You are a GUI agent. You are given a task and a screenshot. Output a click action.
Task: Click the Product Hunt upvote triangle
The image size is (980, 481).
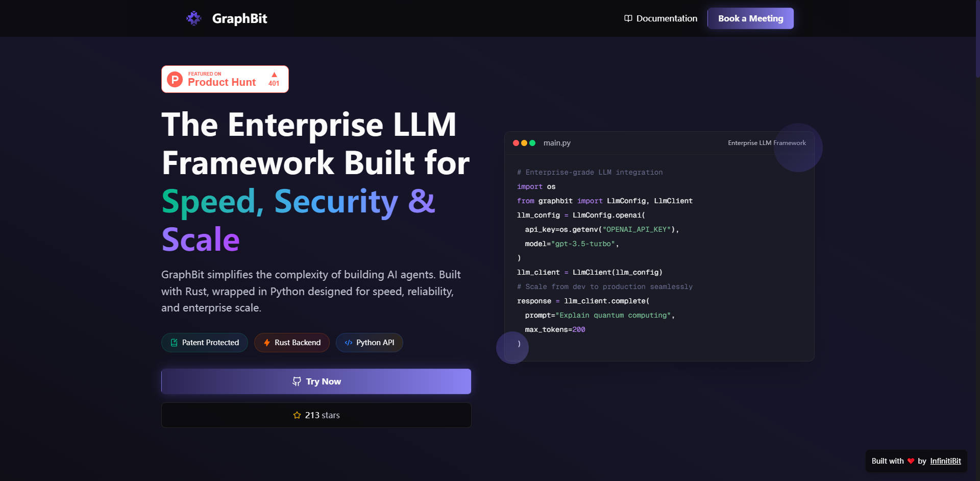274,75
